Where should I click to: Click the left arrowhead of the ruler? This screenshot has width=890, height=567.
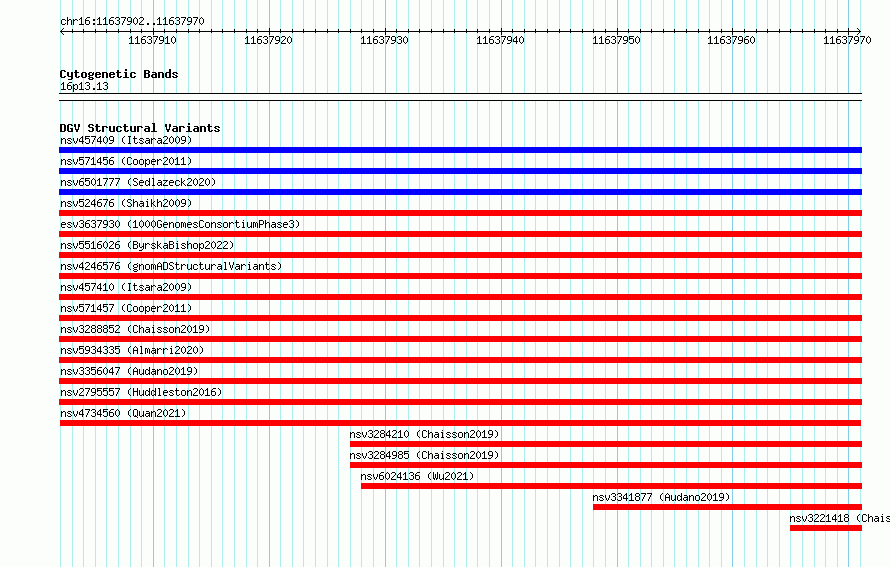tap(62, 31)
